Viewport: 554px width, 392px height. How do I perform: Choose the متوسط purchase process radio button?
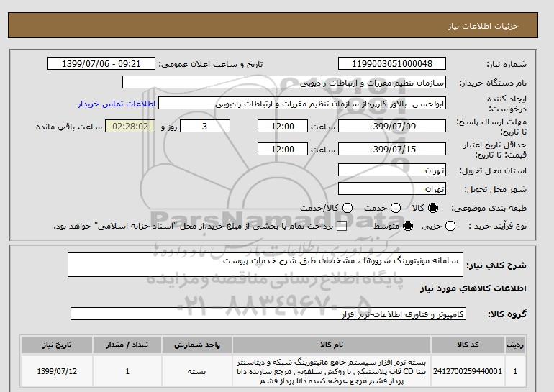click(408, 226)
